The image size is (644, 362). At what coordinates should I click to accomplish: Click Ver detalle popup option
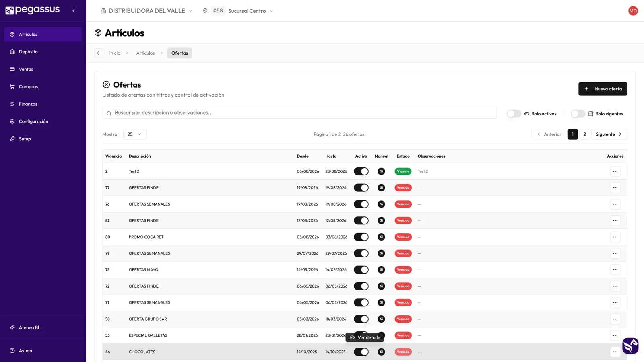(x=365, y=337)
